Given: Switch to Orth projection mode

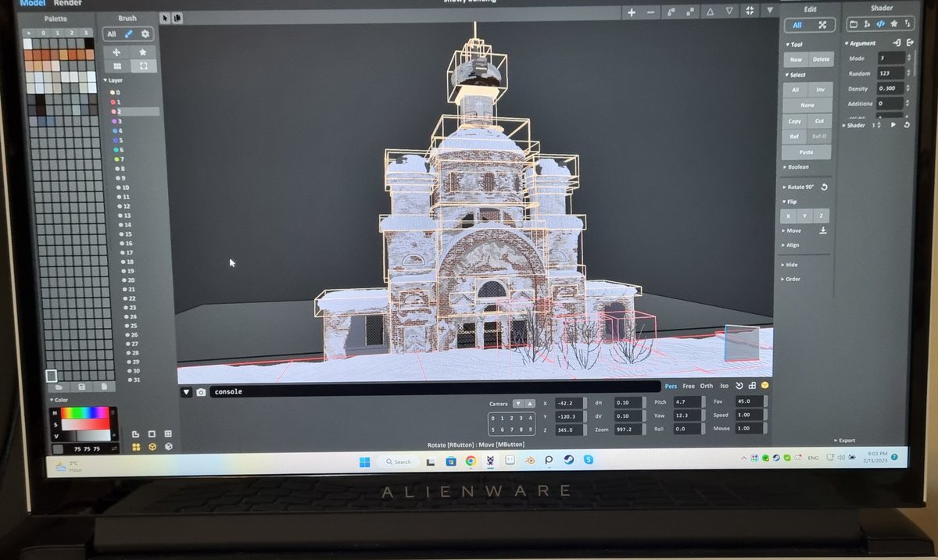Looking at the screenshot, I should point(707,386).
